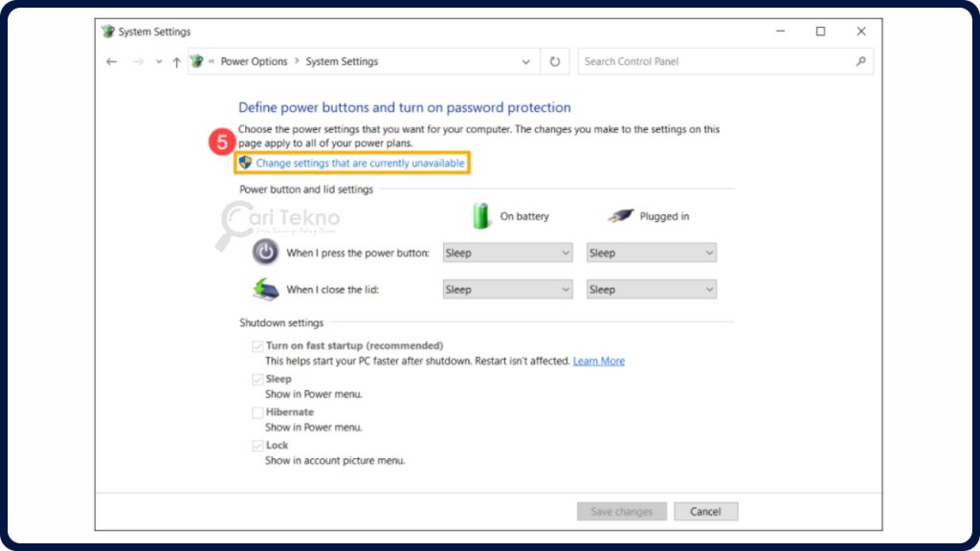The image size is (980, 551).
Task: Click the up arrow to go to parent folder
Action: click(x=177, y=60)
